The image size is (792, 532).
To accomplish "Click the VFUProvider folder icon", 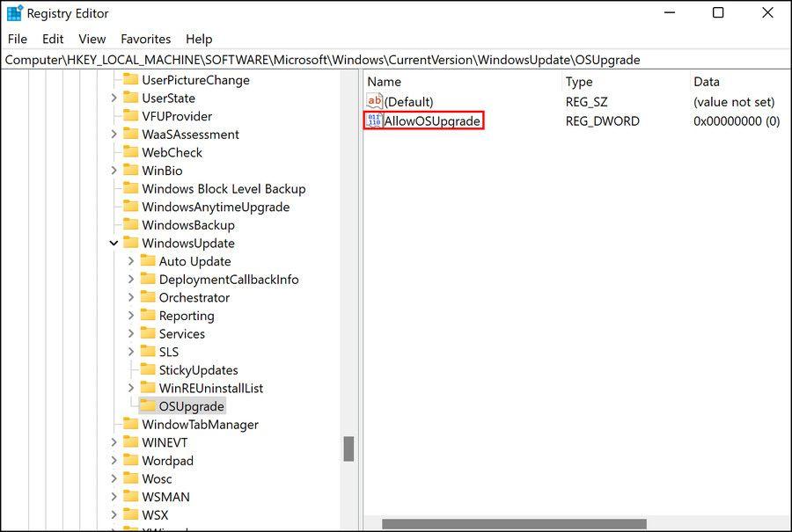I will tap(130, 115).
